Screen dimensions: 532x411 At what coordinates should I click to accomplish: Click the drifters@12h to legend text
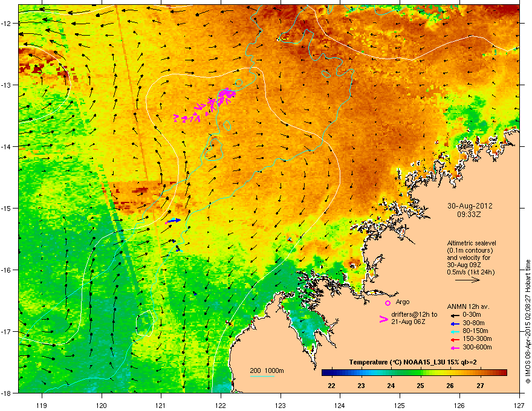[414, 314]
